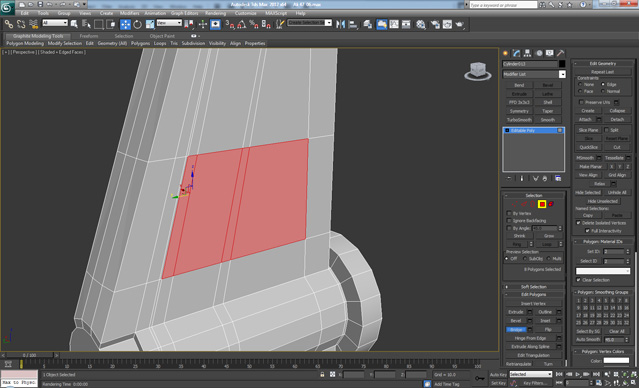Toggle the 3D Snaps icon

click(x=230, y=24)
